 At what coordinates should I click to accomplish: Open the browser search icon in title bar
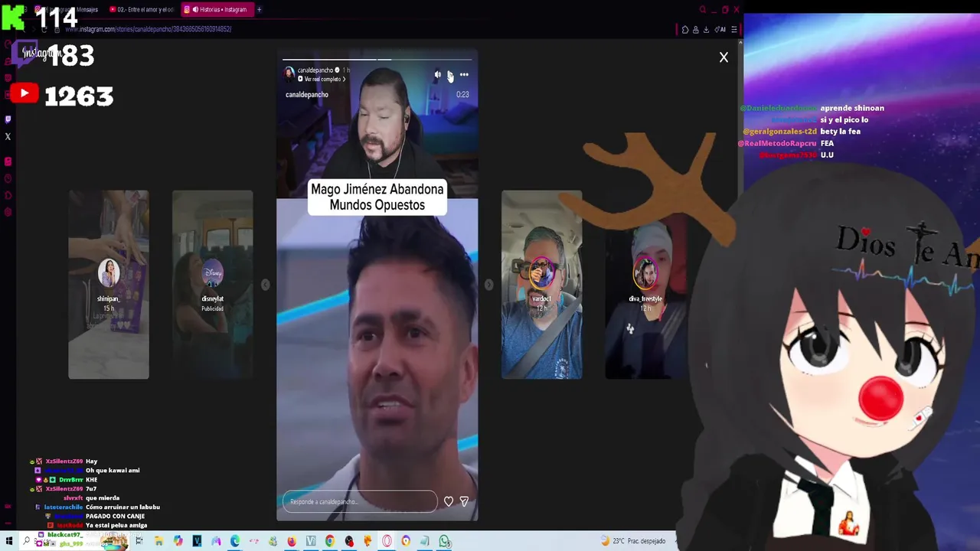click(x=702, y=10)
